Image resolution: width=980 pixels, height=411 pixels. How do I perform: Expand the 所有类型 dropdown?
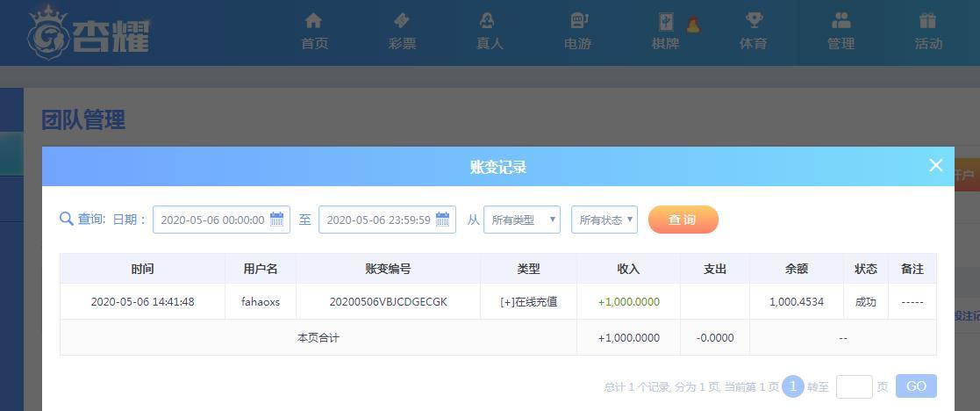[522, 220]
